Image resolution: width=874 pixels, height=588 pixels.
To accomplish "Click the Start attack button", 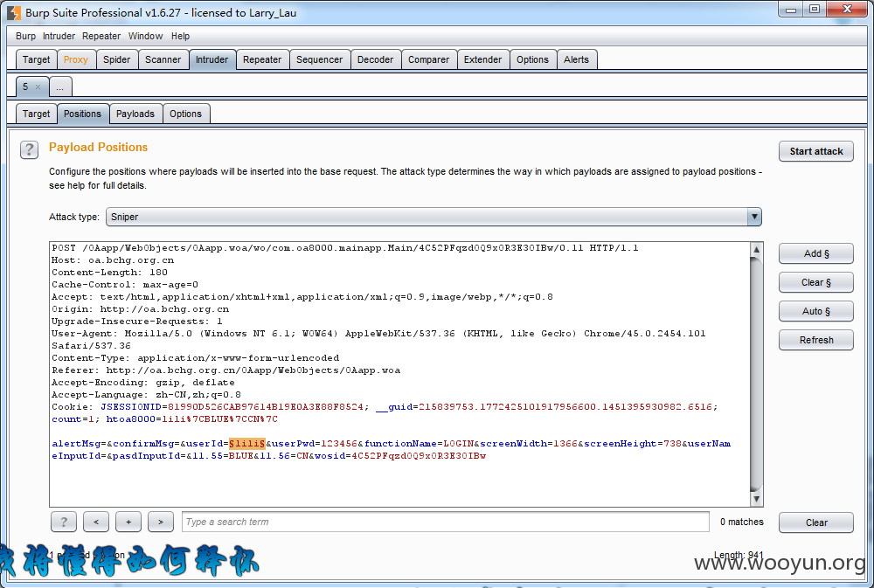I will (816, 151).
